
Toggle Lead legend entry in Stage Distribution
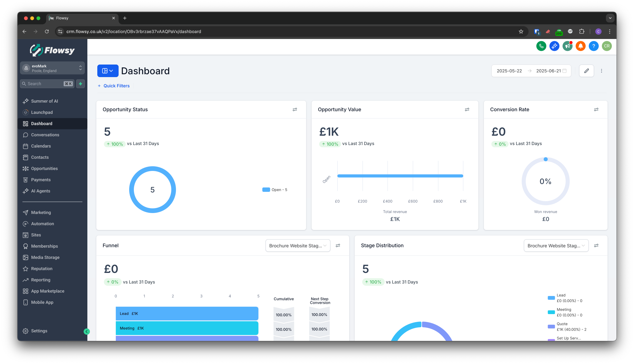click(x=565, y=298)
